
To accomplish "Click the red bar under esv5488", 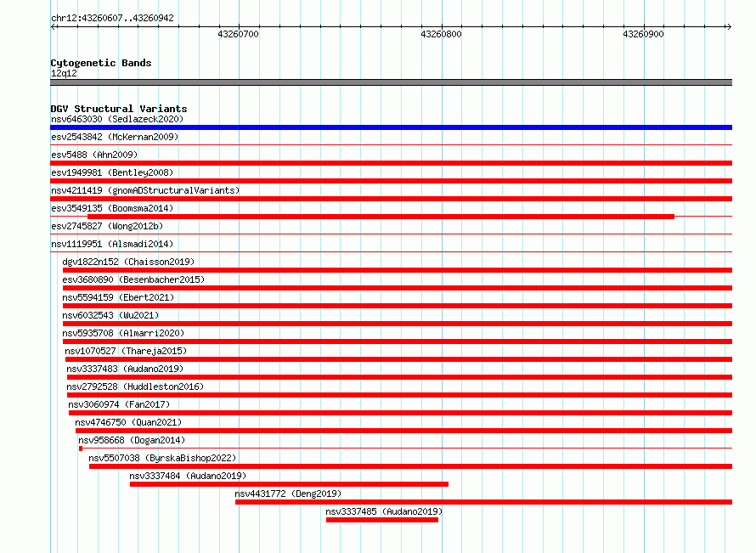I will coord(391,163).
